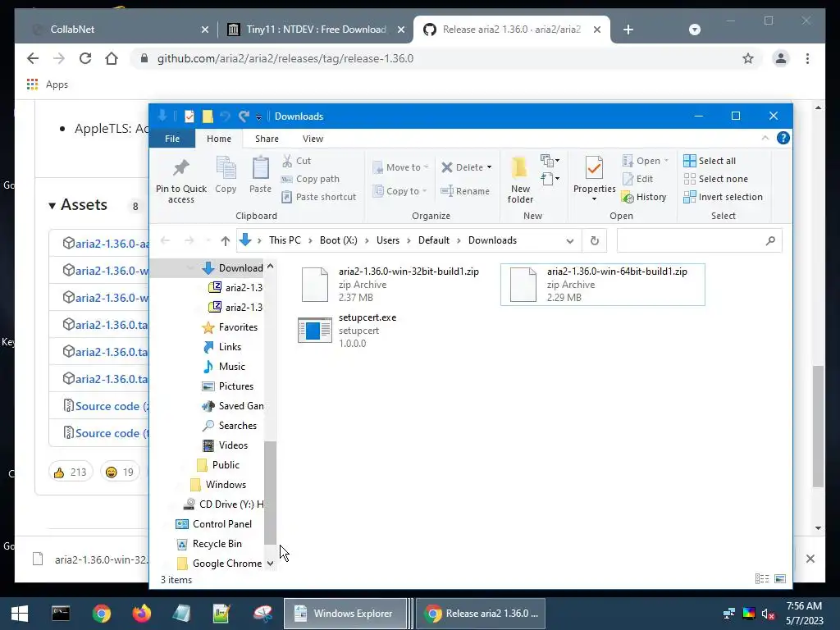Select Pictures in the navigation tree
840x630 pixels.
pyautogui.click(x=228, y=386)
